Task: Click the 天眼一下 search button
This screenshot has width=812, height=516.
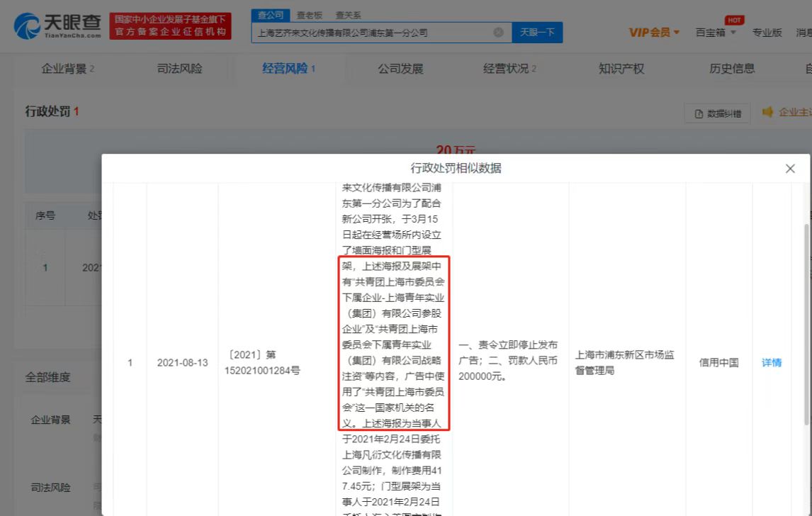Action: coord(537,33)
